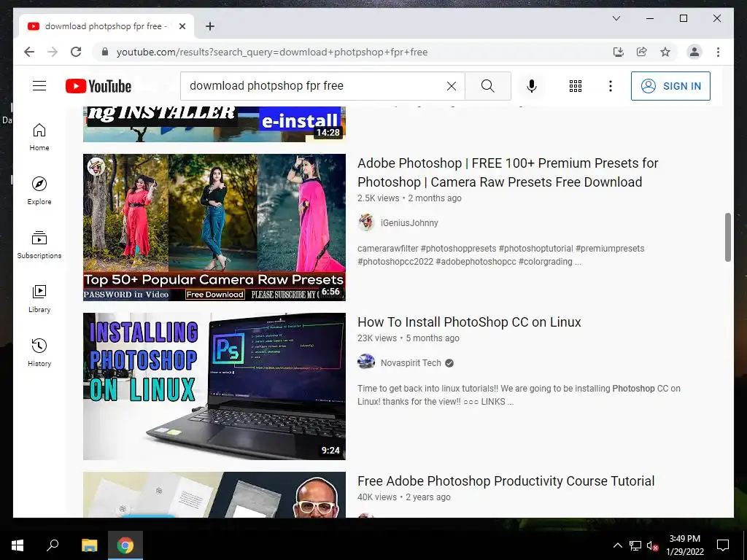
Task: Open YouTube settings three-dot menu
Action: click(611, 86)
